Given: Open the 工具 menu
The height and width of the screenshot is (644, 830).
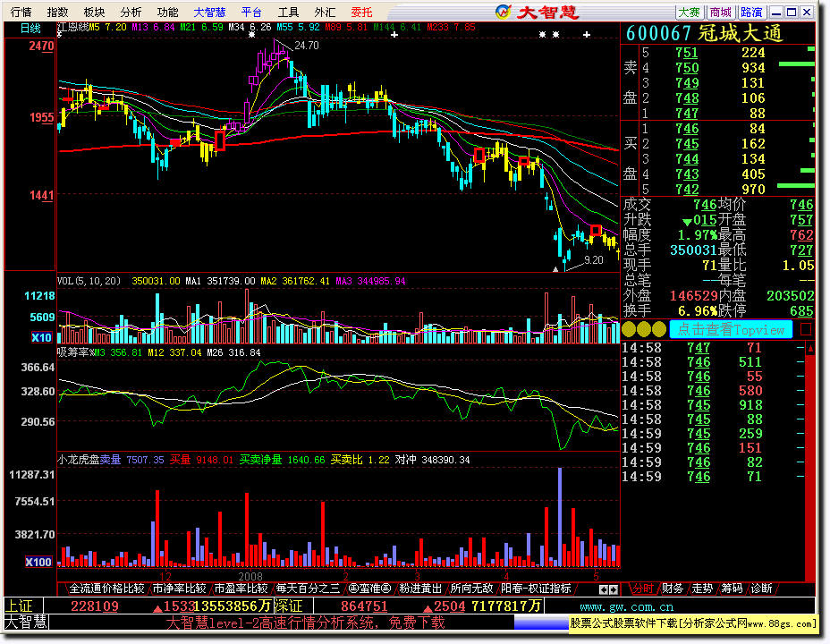Looking at the screenshot, I should pos(288,13).
